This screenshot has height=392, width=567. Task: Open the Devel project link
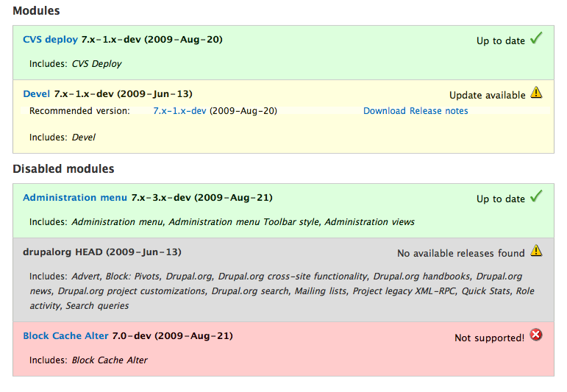click(x=37, y=94)
